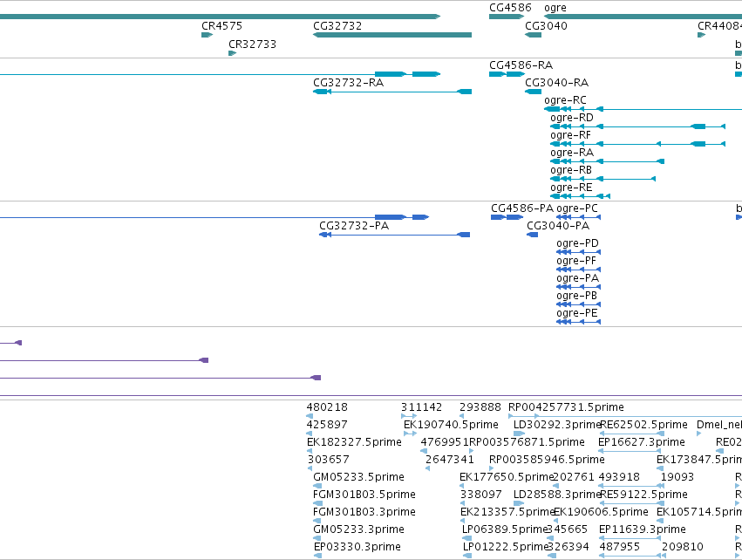Image resolution: width=742 pixels, height=560 pixels.
Task: Click the CG3040-RA transcript label
Action: (x=557, y=83)
